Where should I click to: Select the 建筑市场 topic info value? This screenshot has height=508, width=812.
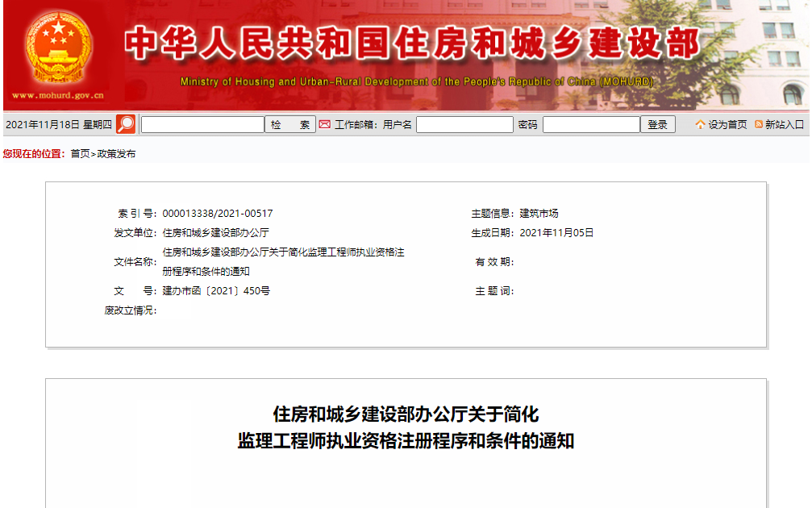pyautogui.click(x=539, y=214)
